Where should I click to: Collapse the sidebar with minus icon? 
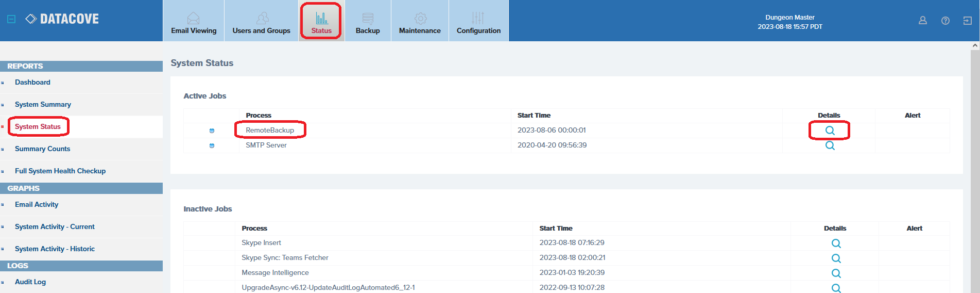(11, 19)
